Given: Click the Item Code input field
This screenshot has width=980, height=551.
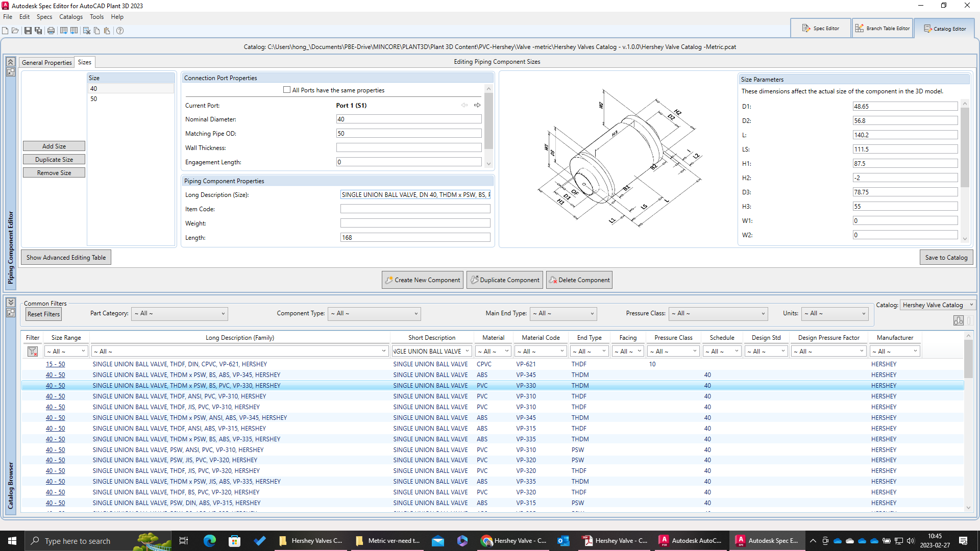Looking at the screenshot, I should coord(415,209).
